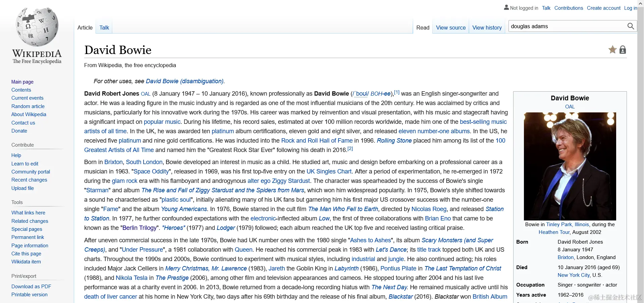Open Help link under Contribute

[16, 155]
